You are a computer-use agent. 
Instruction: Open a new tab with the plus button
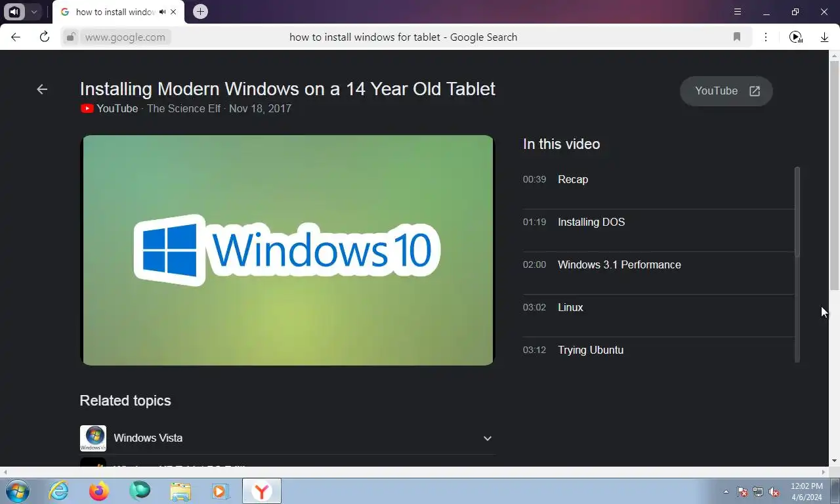(201, 12)
